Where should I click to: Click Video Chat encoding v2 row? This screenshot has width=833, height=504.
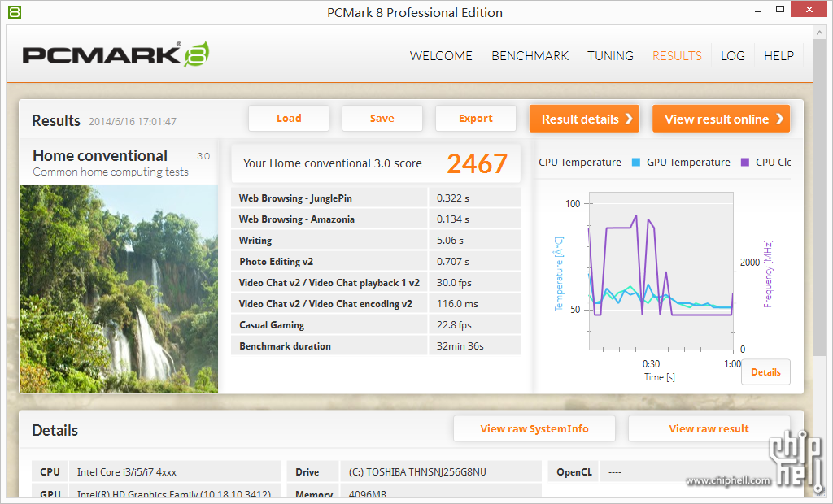376,304
